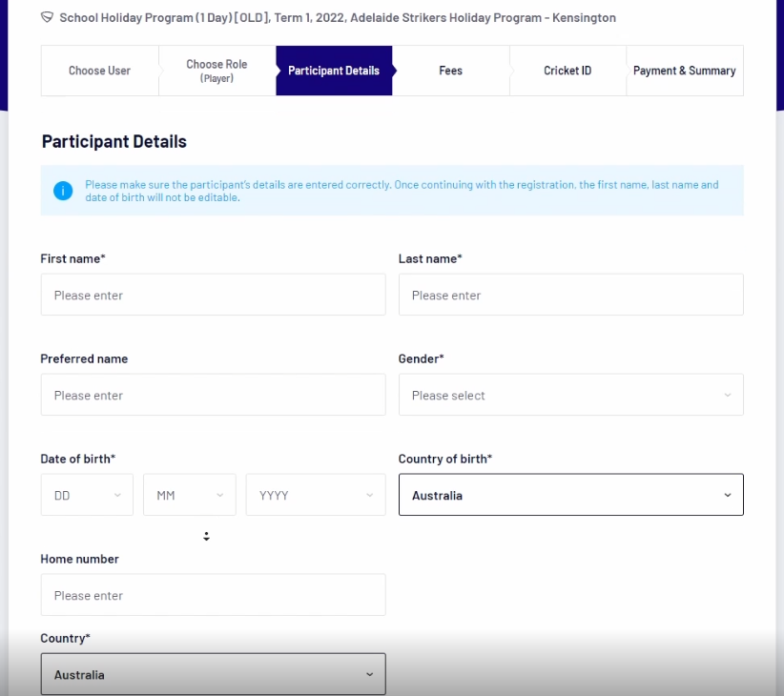Select the YYYY year dropdown
This screenshot has height=696, width=784.
tap(315, 495)
